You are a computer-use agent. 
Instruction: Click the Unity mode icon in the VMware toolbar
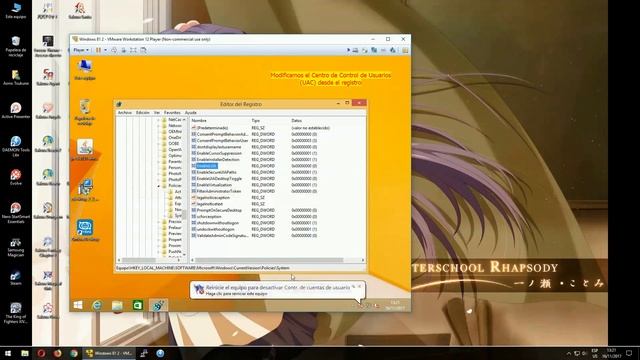[143, 50]
